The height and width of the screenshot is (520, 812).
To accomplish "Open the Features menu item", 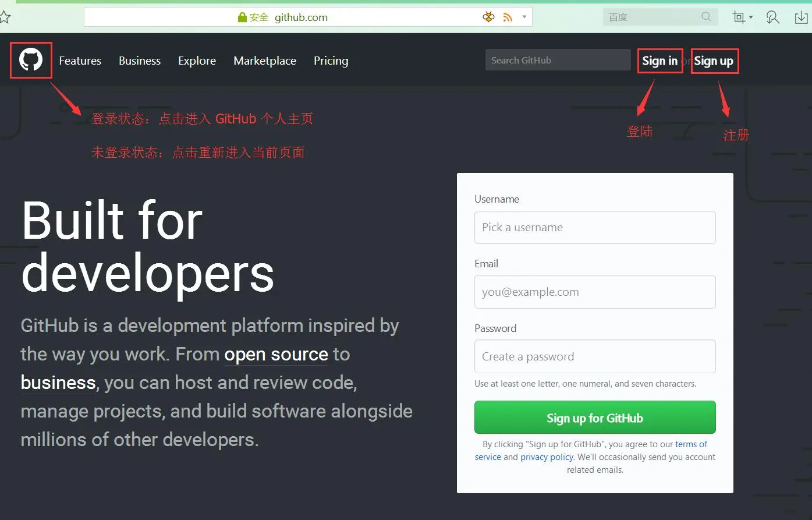I will coord(80,61).
